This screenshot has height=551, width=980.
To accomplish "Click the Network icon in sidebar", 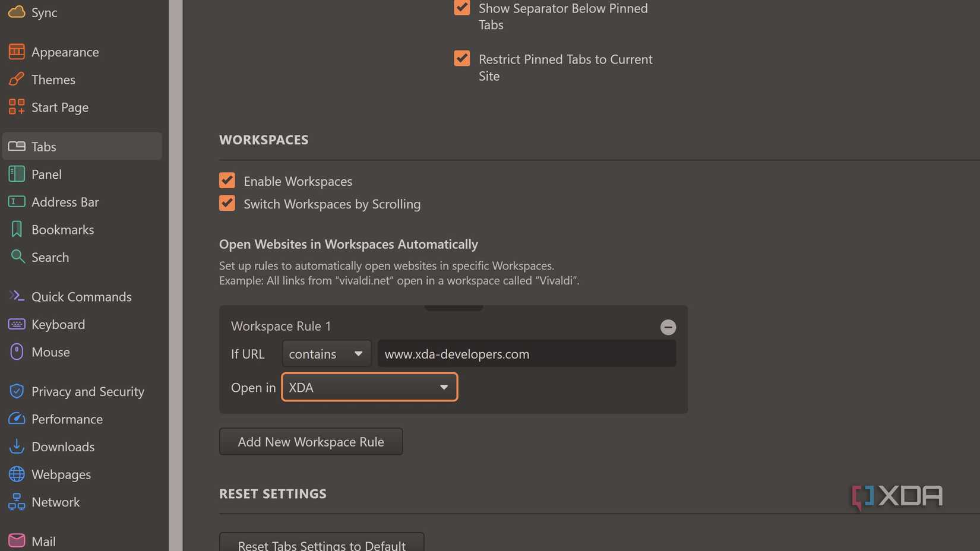I will pos(17,502).
